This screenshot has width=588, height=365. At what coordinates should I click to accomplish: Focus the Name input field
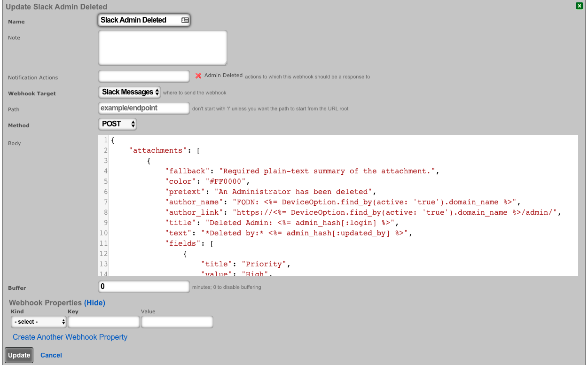pyautogui.click(x=144, y=20)
